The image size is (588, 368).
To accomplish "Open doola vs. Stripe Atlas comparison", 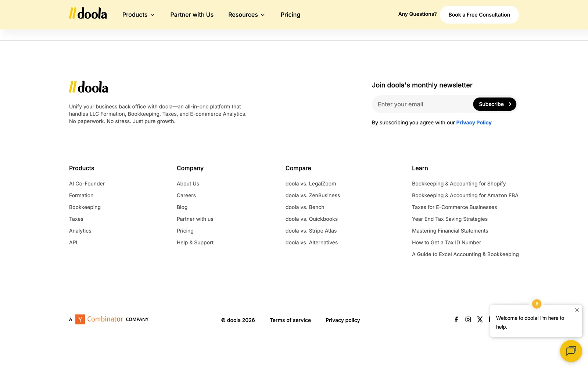I will click(x=311, y=231).
